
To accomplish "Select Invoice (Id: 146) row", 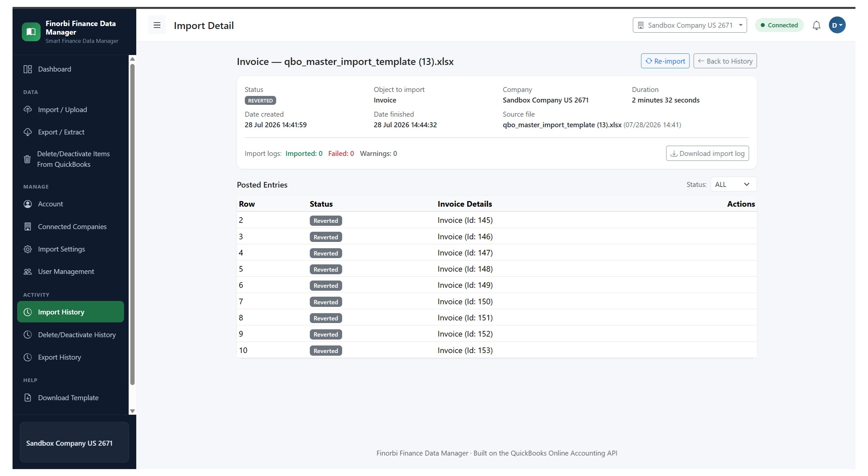I will coord(497,237).
